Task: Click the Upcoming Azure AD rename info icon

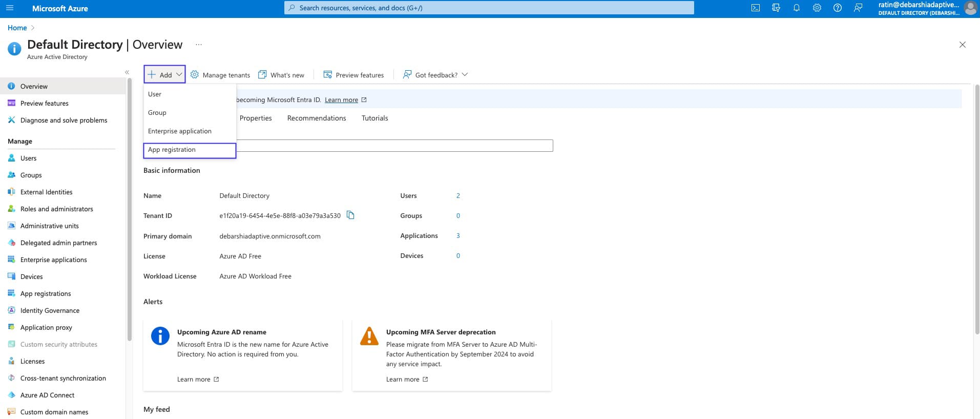Action: (x=160, y=336)
